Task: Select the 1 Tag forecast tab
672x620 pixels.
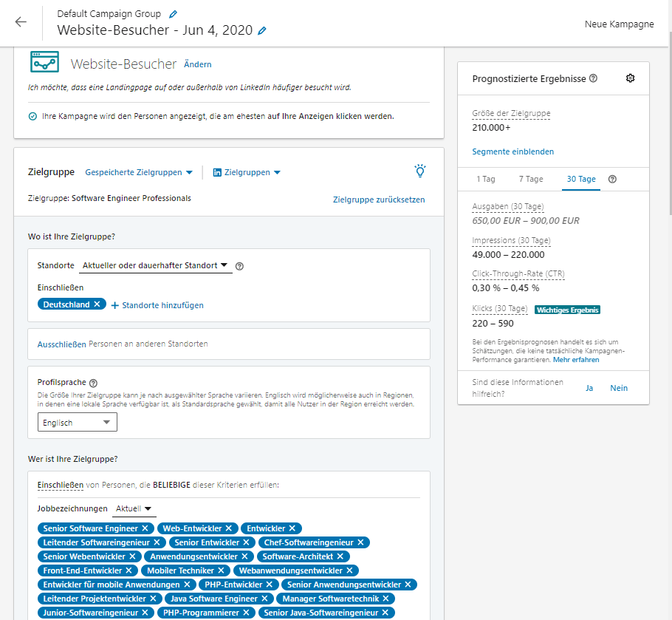Action: point(487,179)
